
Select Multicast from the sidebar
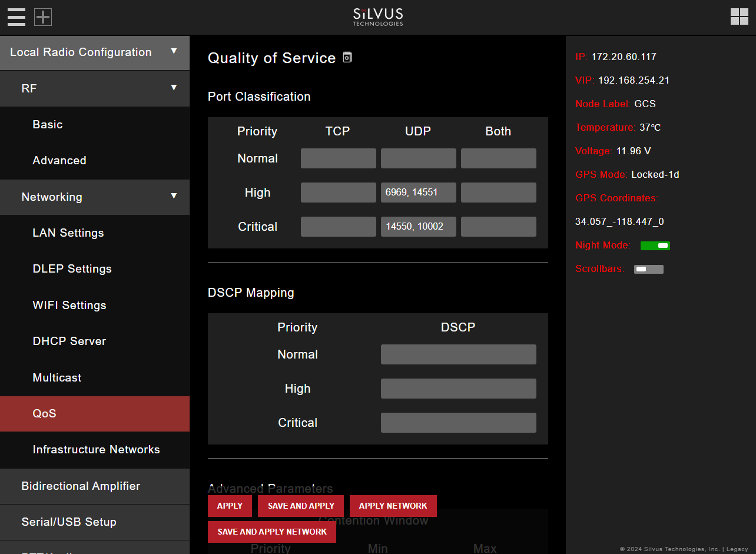57,377
